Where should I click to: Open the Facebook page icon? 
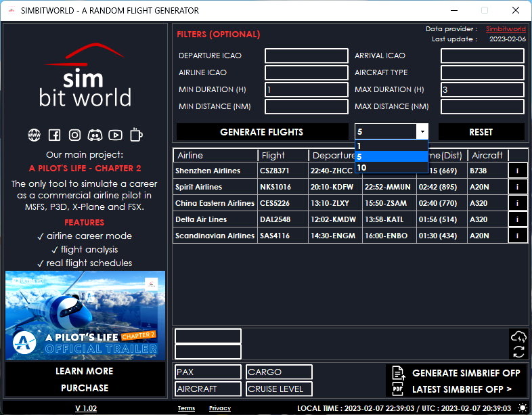pyautogui.click(x=54, y=135)
